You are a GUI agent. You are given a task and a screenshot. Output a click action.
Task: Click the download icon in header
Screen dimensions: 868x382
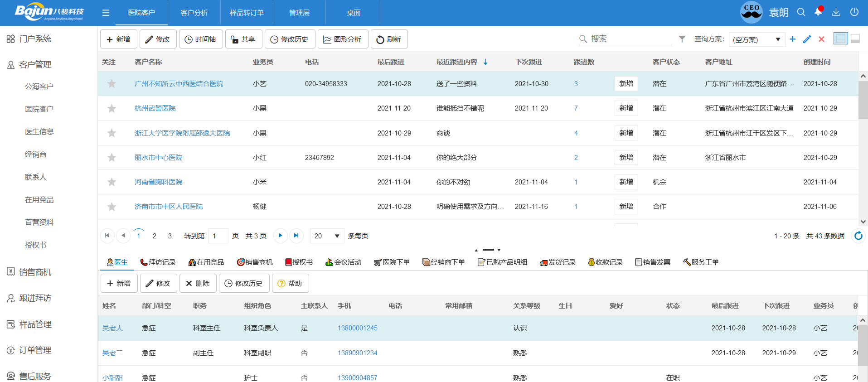click(836, 12)
